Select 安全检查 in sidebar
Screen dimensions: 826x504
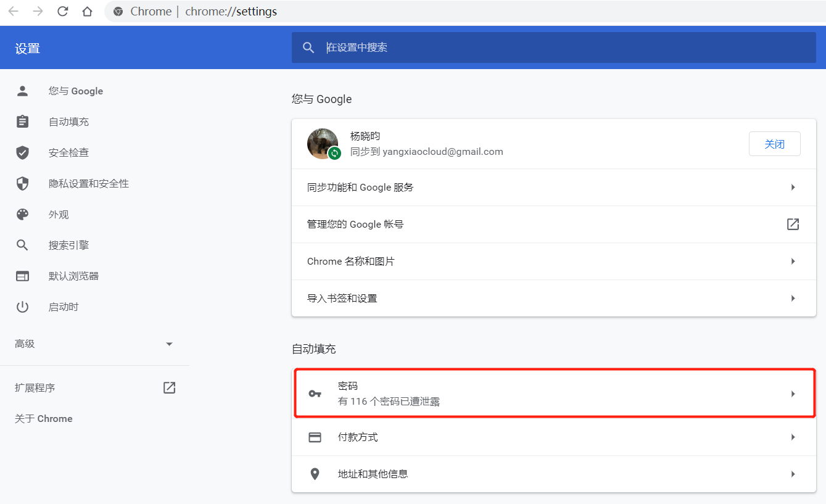coord(68,152)
